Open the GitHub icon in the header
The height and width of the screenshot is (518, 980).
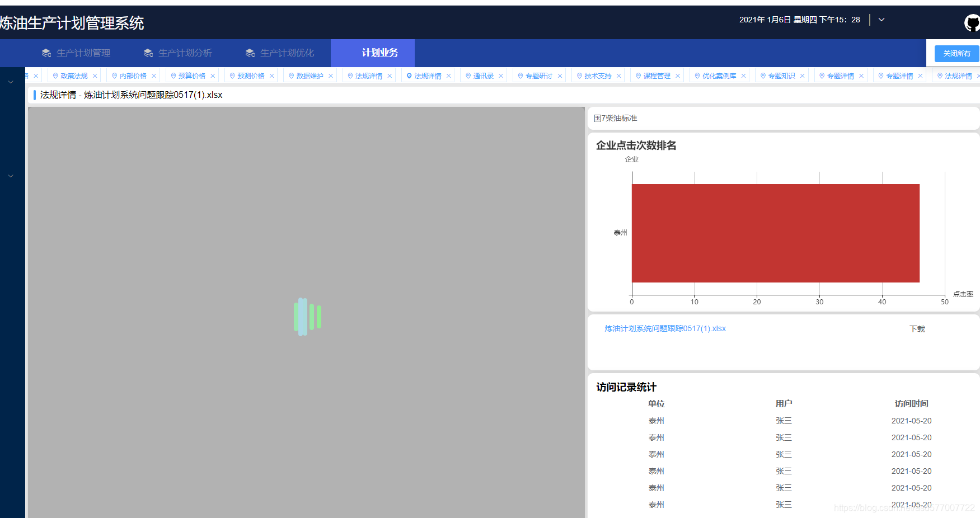click(972, 23)
